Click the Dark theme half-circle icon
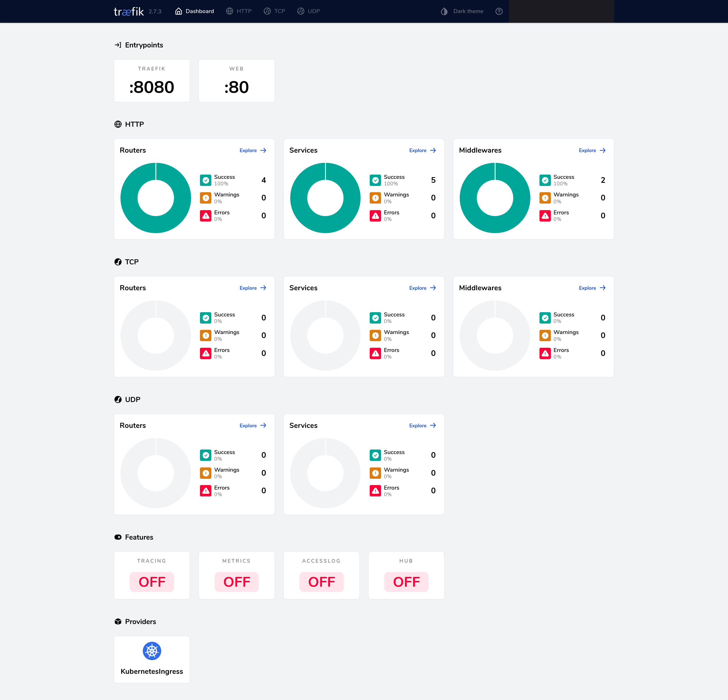Viewport: 728px width, 700px height. point(444,11)
